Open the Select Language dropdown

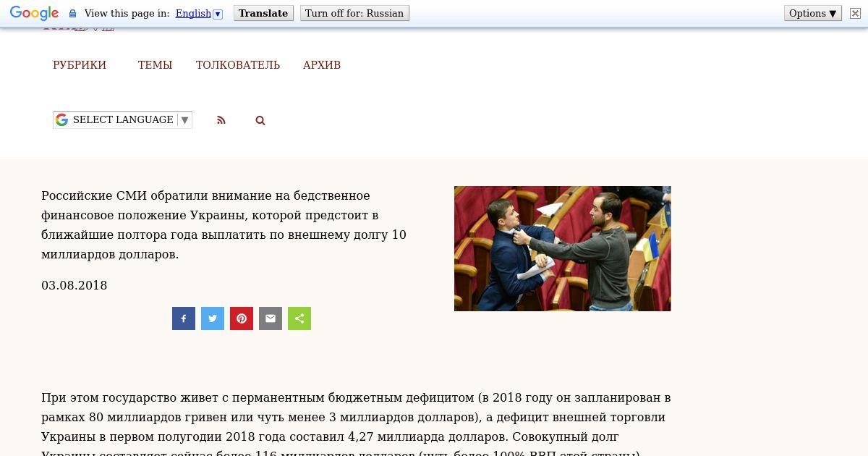(x=122, y=120)
